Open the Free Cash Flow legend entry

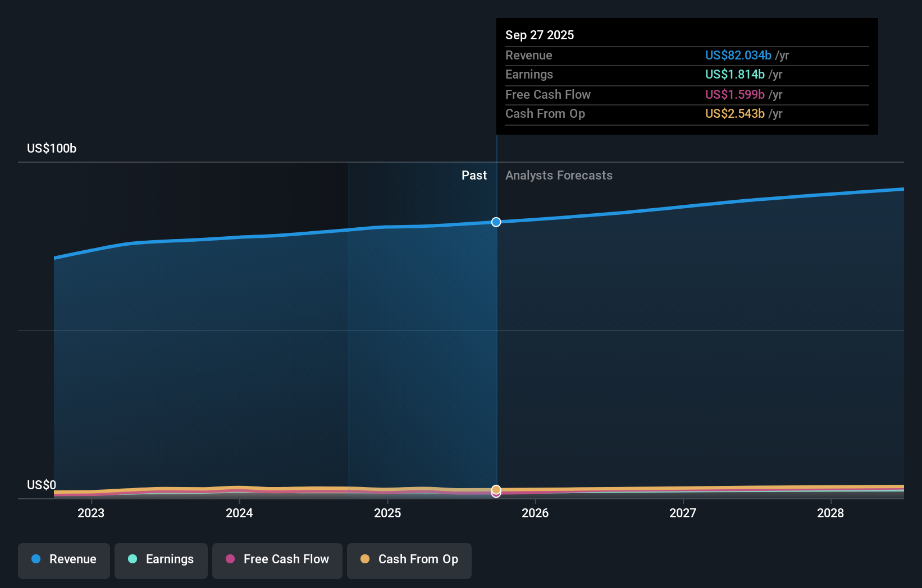point(277,559)
